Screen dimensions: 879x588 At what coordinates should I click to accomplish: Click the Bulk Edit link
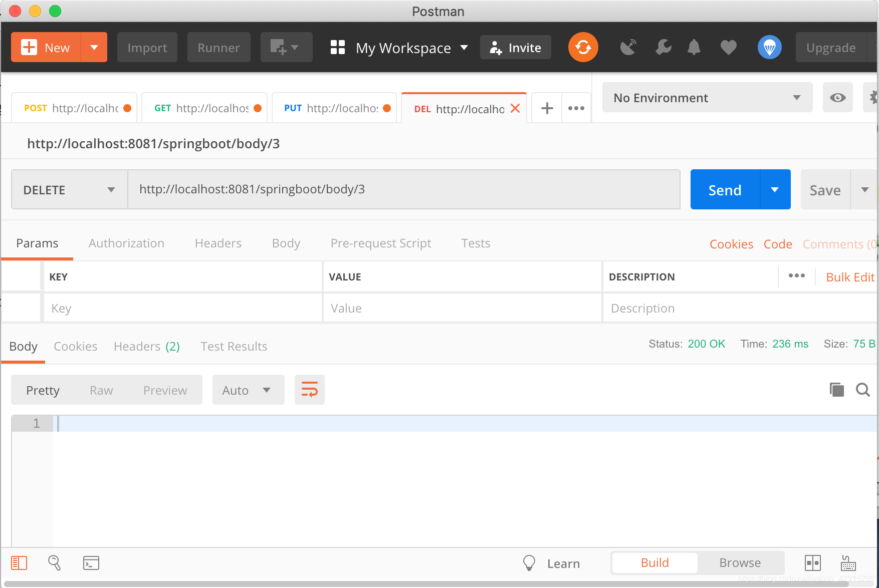(850, 277)
